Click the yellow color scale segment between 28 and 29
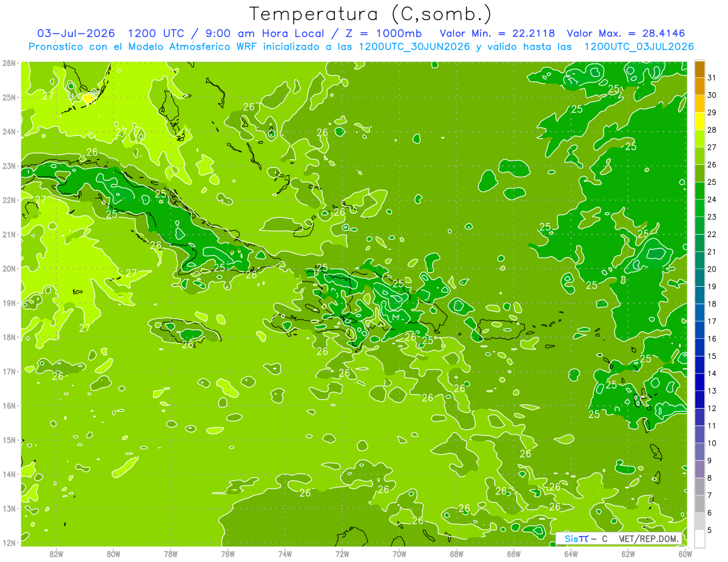Viewport: 728px width, 562px height. [x=699, y=121]
